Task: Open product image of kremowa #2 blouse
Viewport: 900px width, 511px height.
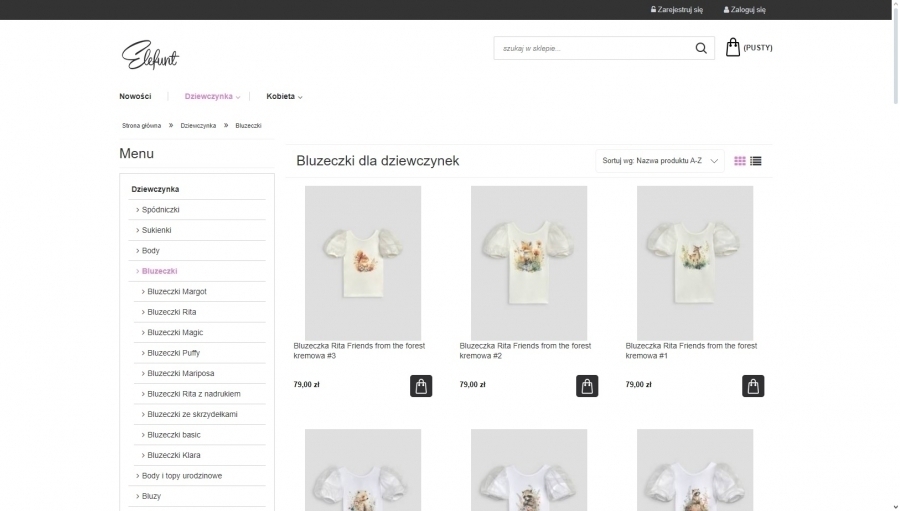Action: coord(529,263)
